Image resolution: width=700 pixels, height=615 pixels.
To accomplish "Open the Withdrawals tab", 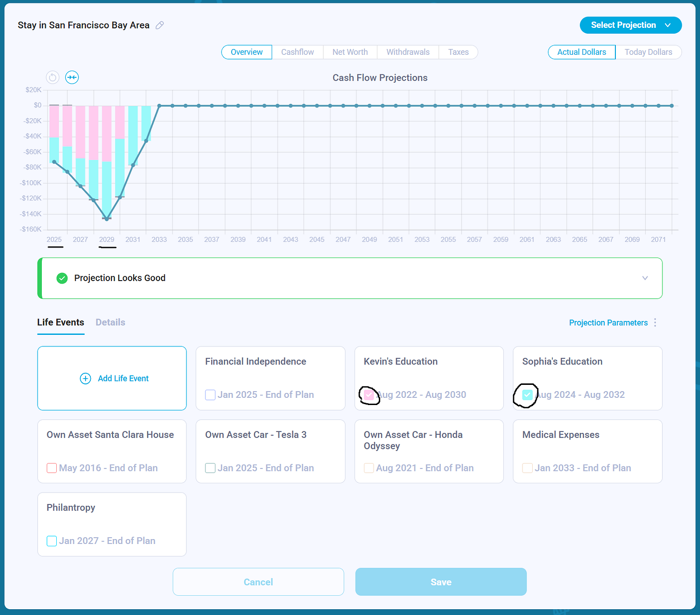I will tap(408, 52).
